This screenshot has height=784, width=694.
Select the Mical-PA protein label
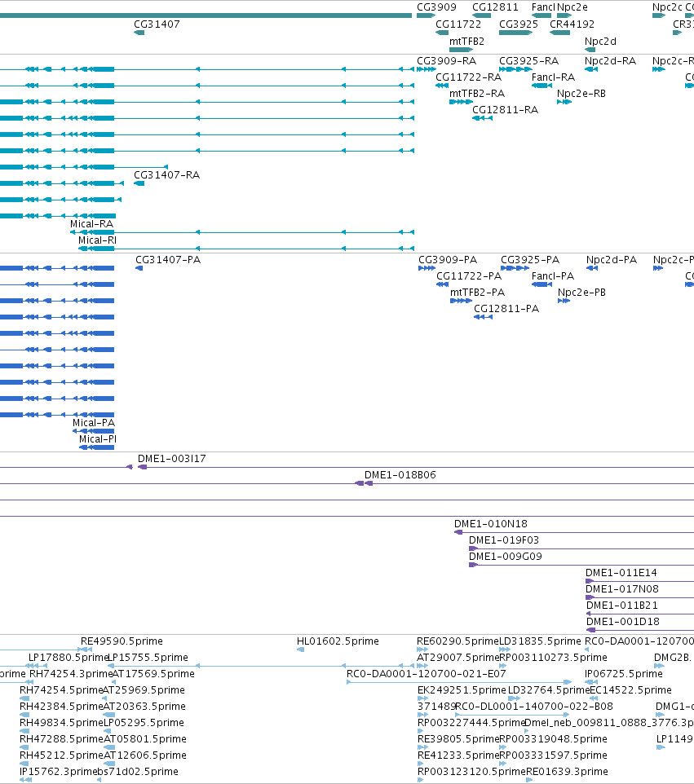94,423
